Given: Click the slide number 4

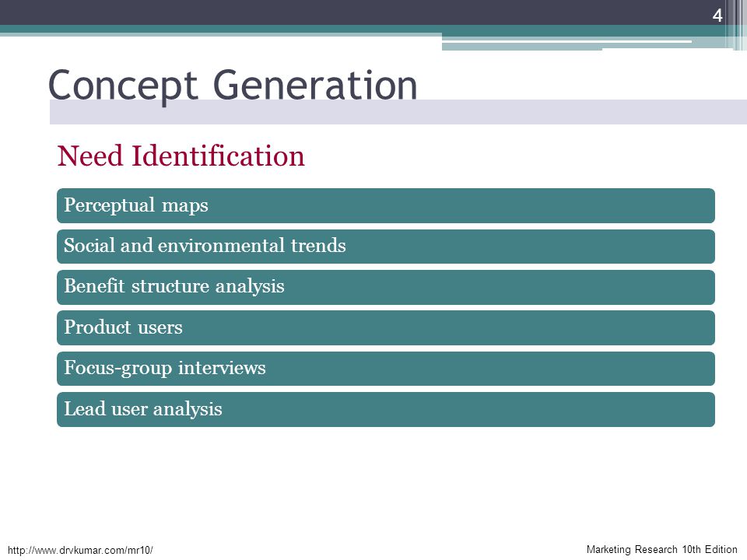Looking at the screenshot, I should coord(717,16).
